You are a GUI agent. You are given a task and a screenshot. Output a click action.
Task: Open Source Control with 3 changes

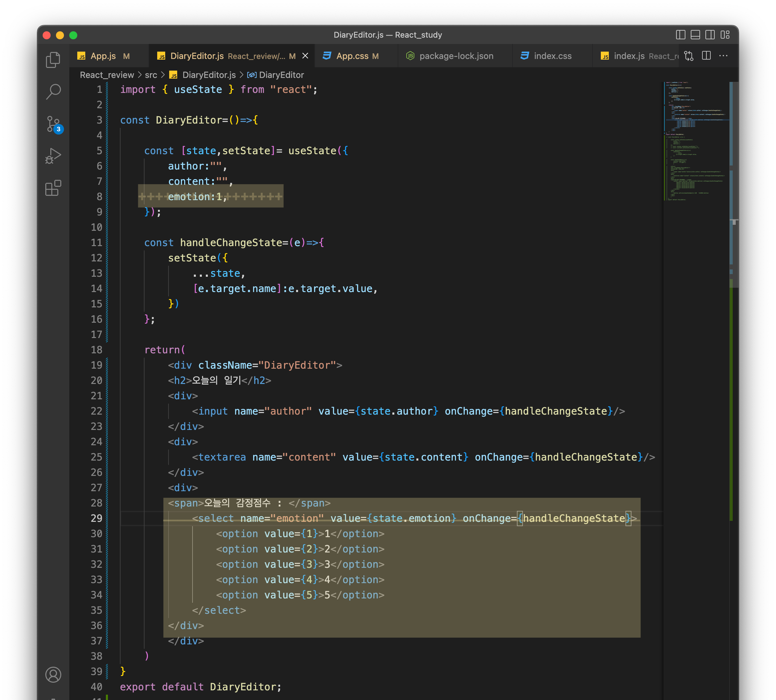tap(54, 124)
